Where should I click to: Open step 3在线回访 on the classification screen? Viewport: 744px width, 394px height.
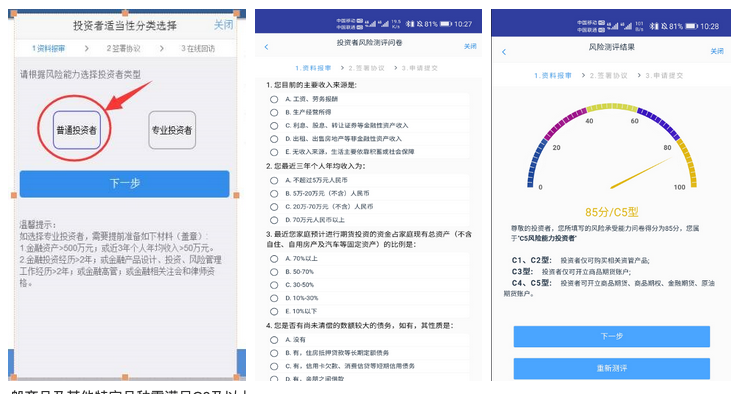(198, 48)
